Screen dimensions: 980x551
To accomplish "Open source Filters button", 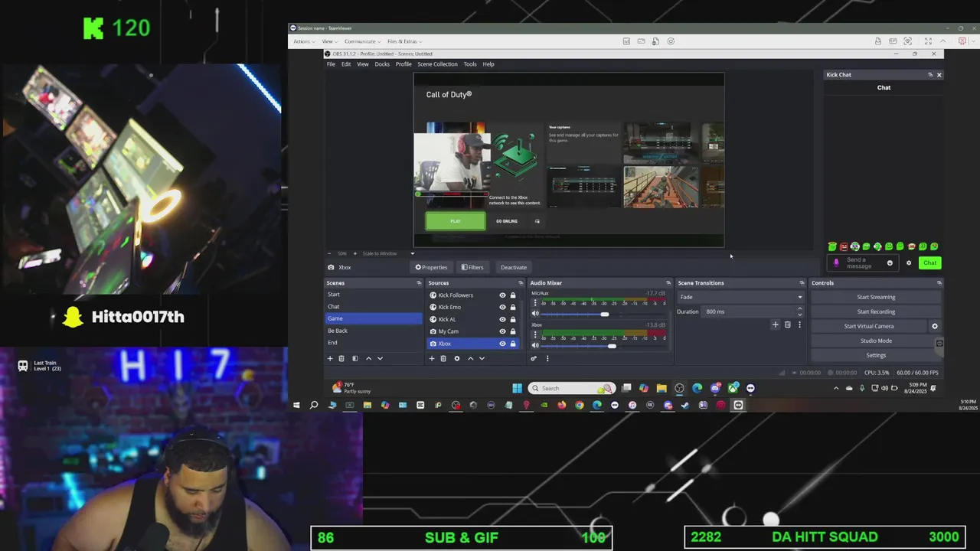I will (x=472, y=267).
